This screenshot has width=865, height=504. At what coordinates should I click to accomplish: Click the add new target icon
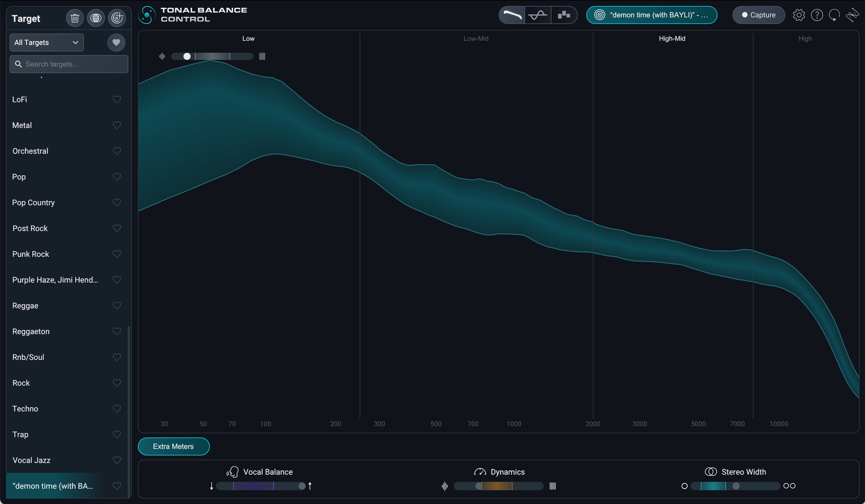point(117,18)
